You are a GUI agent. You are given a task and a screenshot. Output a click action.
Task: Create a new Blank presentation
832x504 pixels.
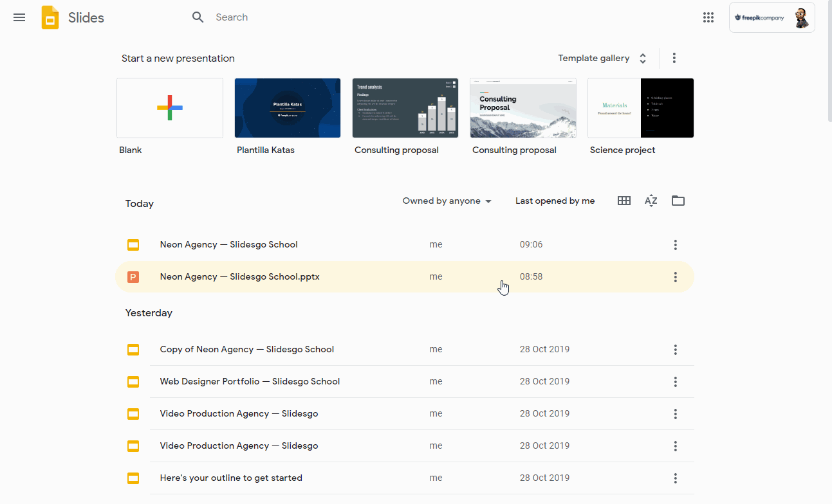(x=170, y=108)
